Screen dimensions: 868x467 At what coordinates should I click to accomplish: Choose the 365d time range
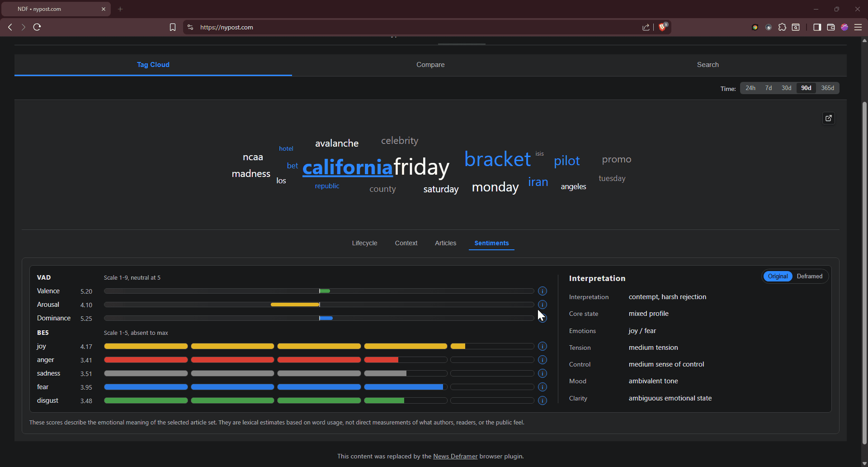coord(827,88)
